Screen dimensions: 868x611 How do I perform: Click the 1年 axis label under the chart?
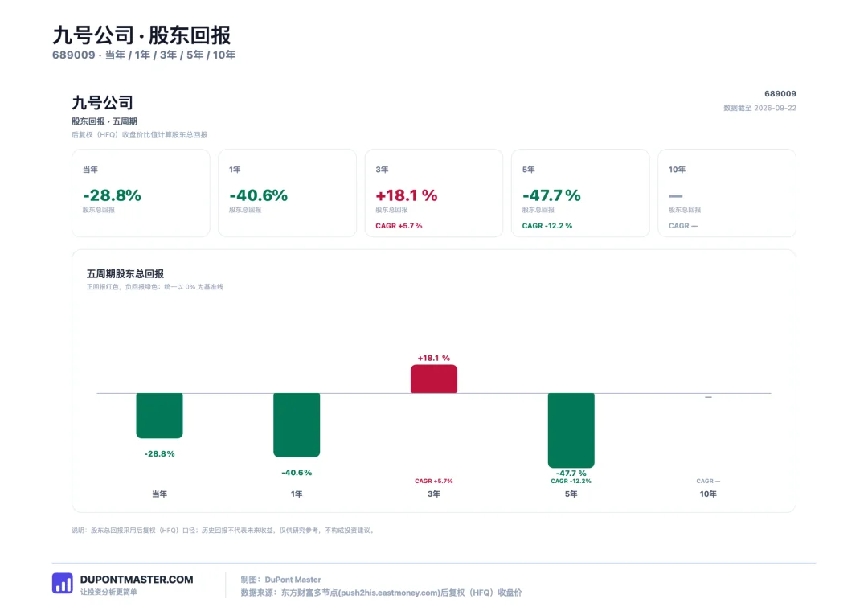point(297,494)
